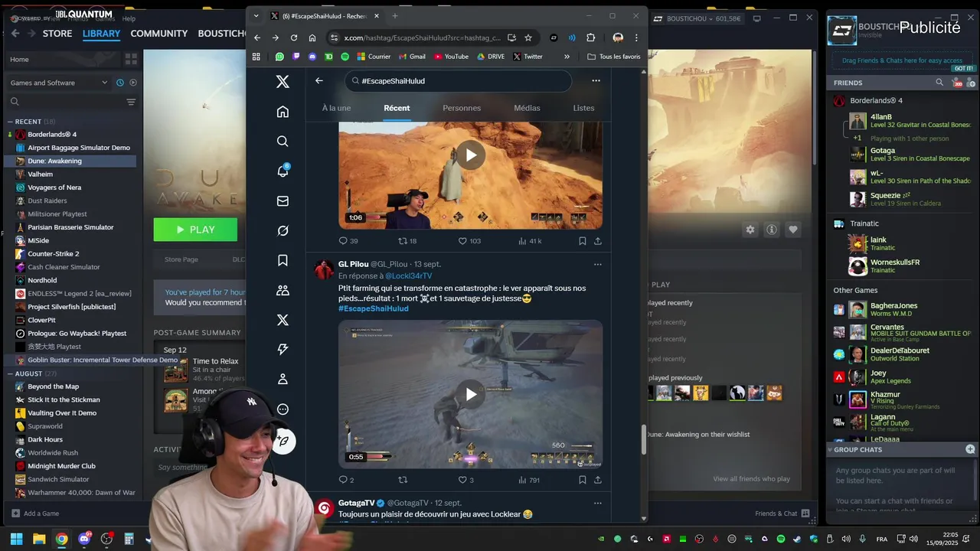This screenshot has width=980, height=551.
Task: Go back with the X search back arrow
Action: click(319, 80)
